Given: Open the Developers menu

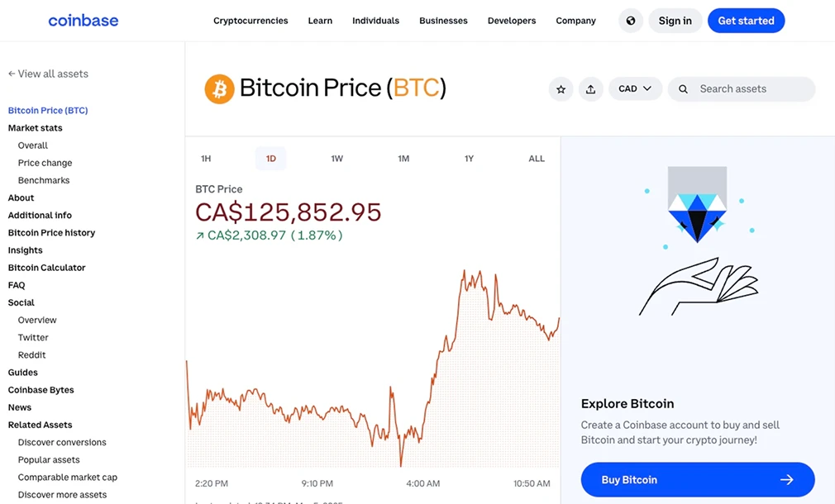Looking at the screenshot, I should point(511,20).
